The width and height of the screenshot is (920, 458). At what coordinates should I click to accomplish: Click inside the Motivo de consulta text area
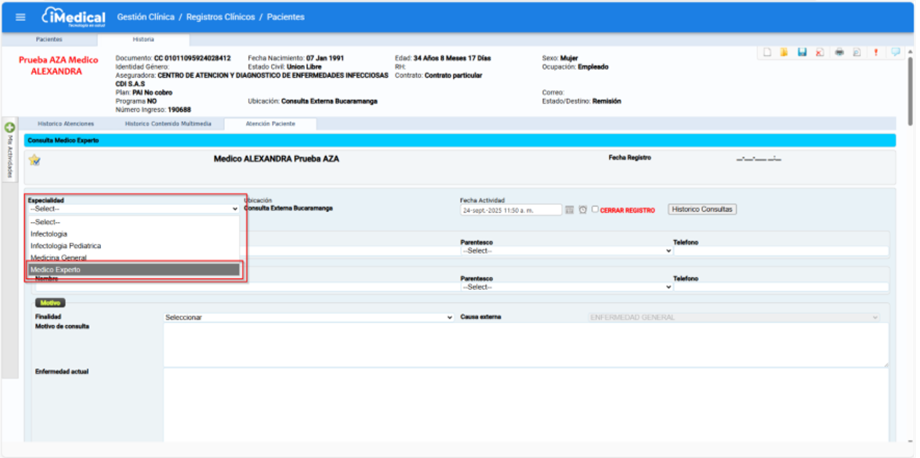click(x=525, y=345)
